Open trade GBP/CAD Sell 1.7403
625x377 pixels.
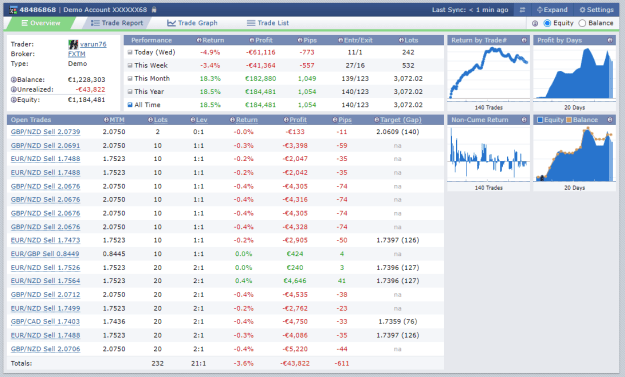click(x=45, y=322)
